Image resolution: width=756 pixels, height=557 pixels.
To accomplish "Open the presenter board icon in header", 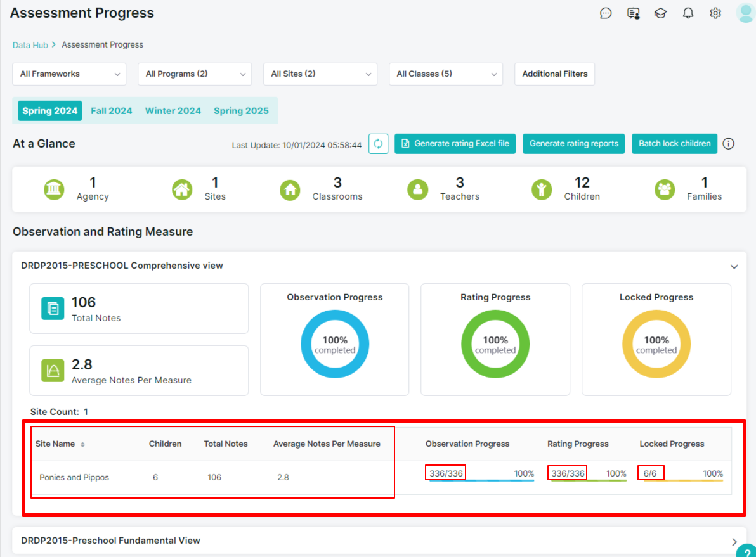I will pos(633,13).
